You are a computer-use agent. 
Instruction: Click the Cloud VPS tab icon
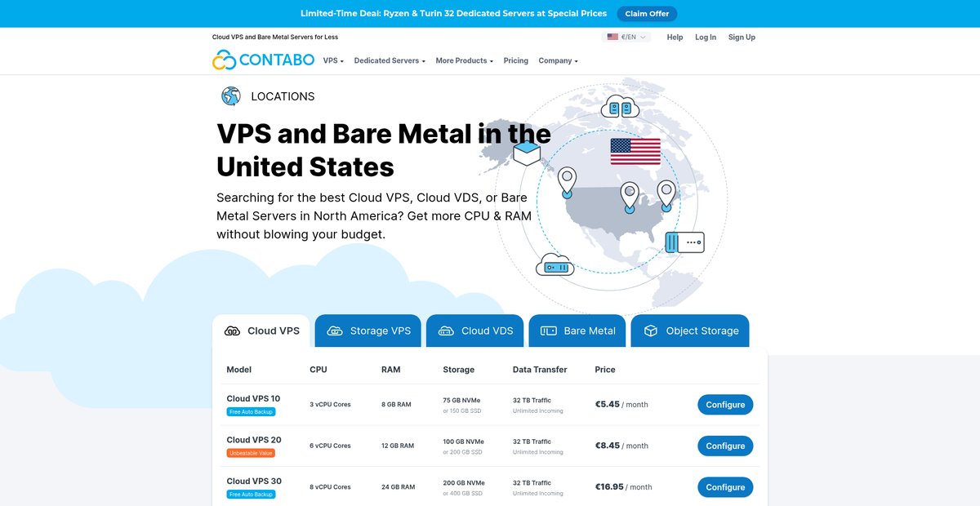pos(233,331)
